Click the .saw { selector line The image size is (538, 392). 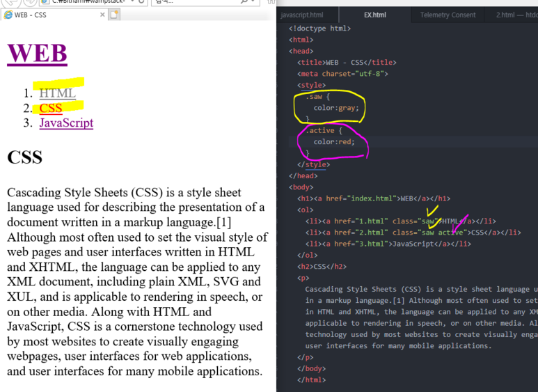point(317,97)
